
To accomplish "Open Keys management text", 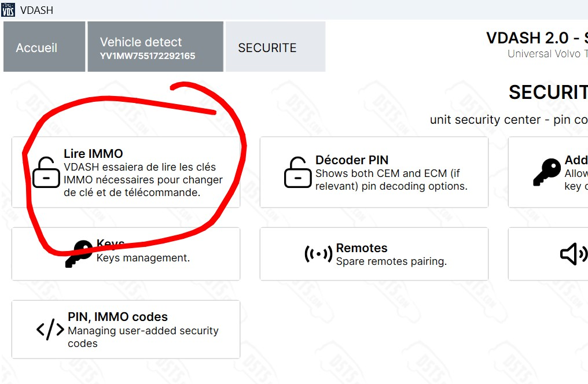I will coord(143,258).
